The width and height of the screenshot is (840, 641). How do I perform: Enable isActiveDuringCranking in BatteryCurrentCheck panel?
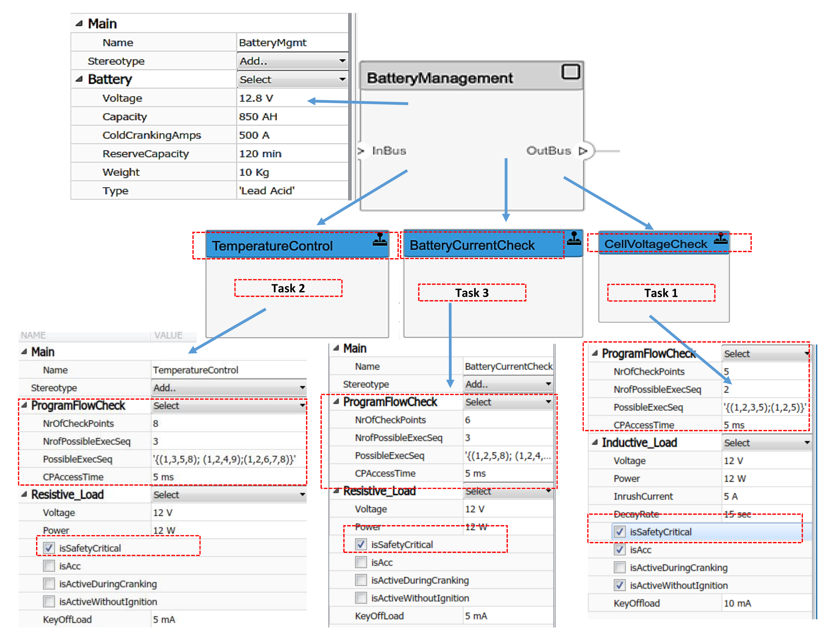(x=361, y=580)
